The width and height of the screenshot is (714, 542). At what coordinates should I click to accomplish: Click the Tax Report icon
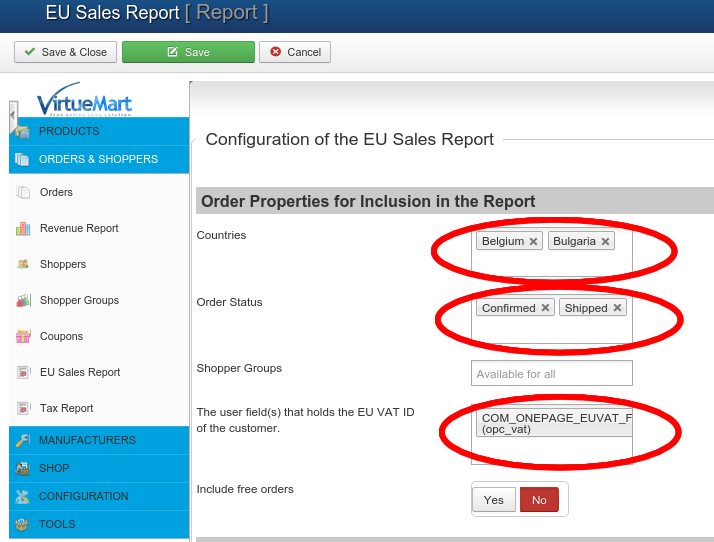click(23, 409)
